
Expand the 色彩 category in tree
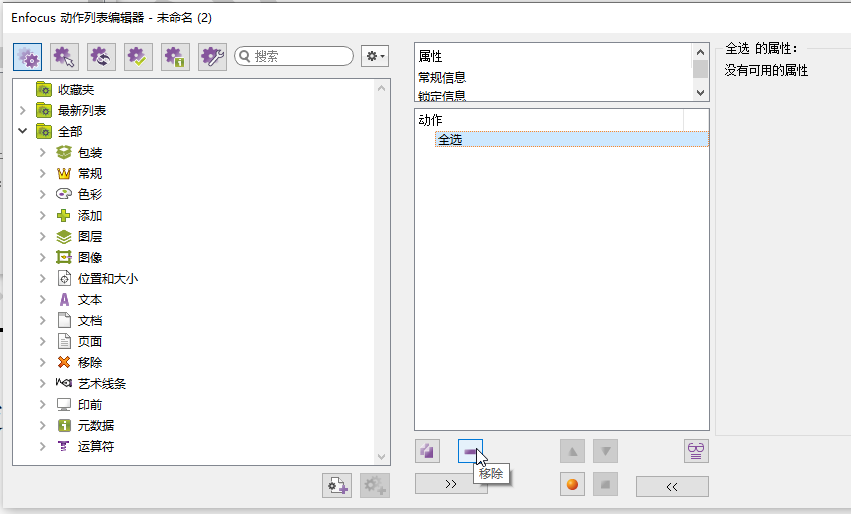click(42, 195)
